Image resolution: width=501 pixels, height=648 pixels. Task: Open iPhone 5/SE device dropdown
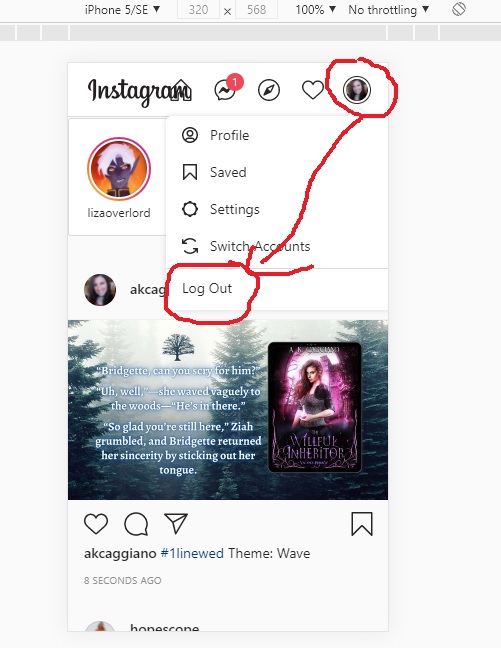coord(122,10)
